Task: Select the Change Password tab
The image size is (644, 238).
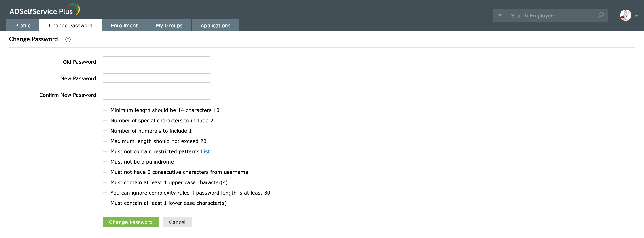Action: pyautogui.click(x=70, y=26)
